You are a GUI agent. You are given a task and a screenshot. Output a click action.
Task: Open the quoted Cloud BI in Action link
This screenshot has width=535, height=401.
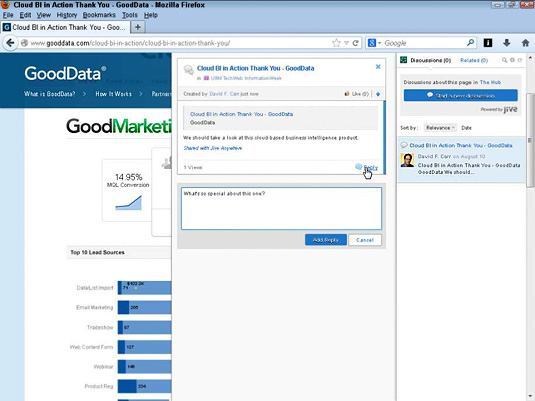pyautogui.click(x=241, y=114)
